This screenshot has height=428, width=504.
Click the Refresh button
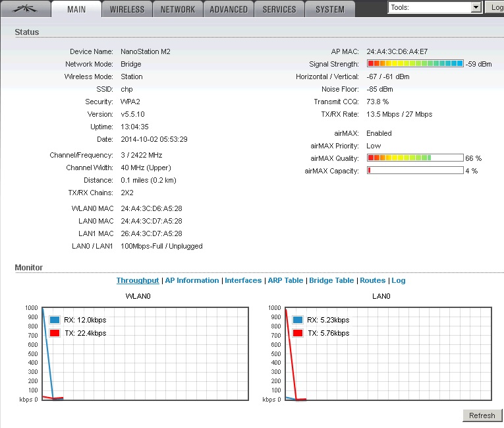[482, 415]
